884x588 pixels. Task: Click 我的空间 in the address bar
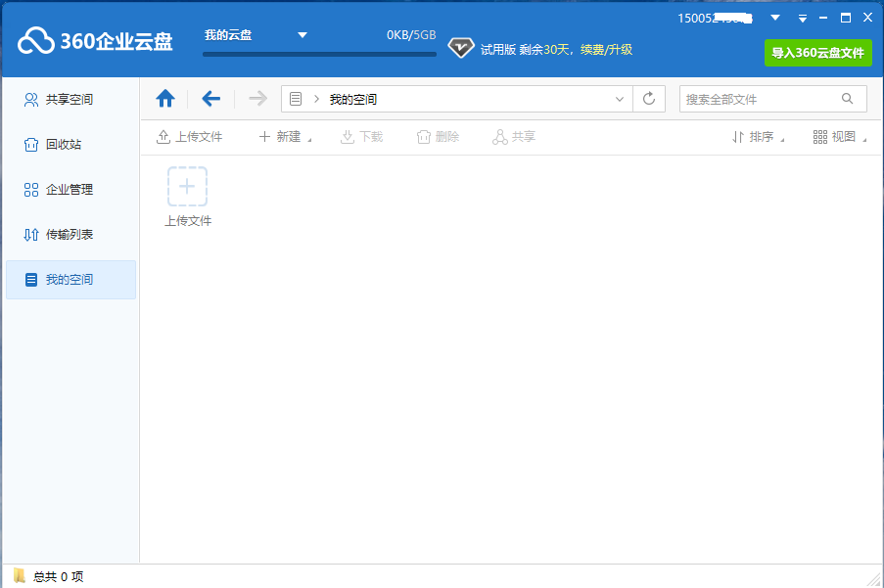(353, 99)
